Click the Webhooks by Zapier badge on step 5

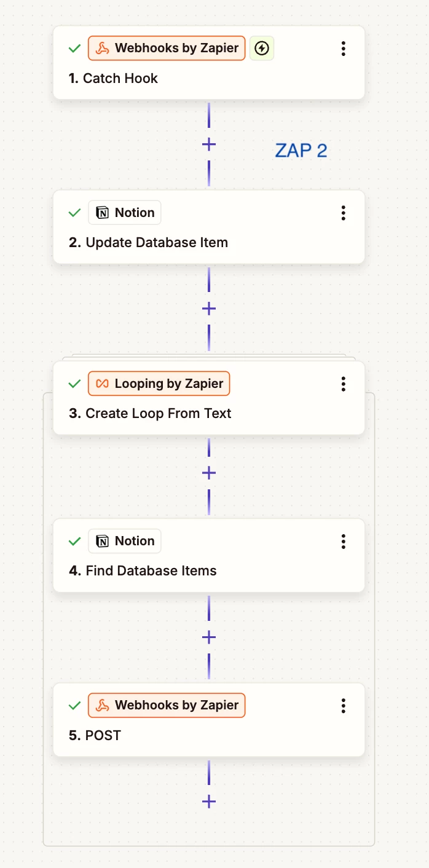coord(167,705)
